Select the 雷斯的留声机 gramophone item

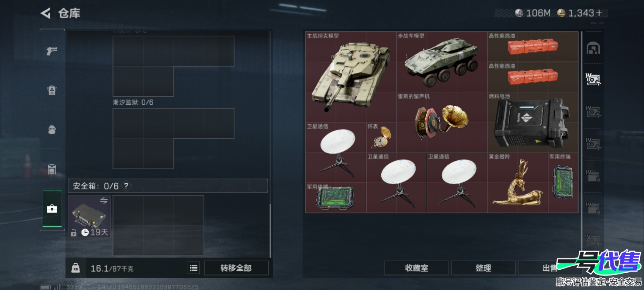click(x=442, y=122)
